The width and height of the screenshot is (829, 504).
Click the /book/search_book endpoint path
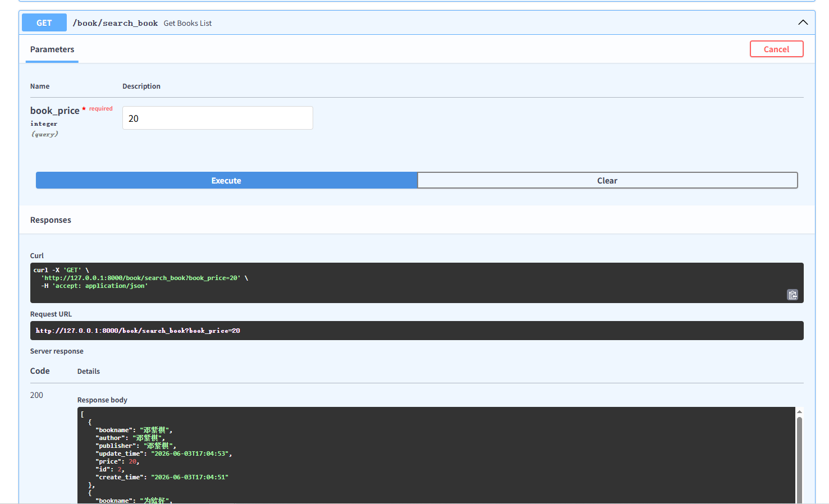tap(115, 23)
